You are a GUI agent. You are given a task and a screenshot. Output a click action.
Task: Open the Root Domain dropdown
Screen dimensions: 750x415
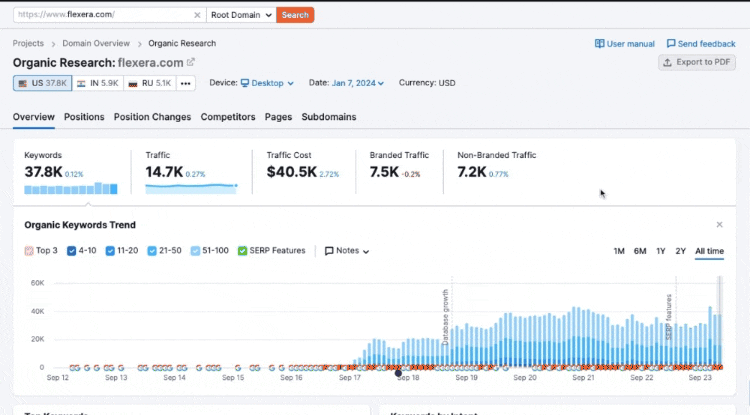click(241, 15)
